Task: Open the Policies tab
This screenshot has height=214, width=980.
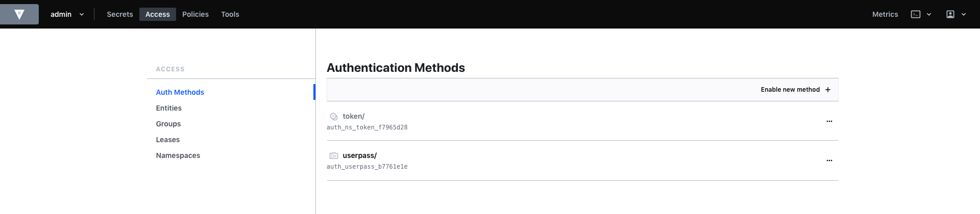Action: tap(195, 14)
